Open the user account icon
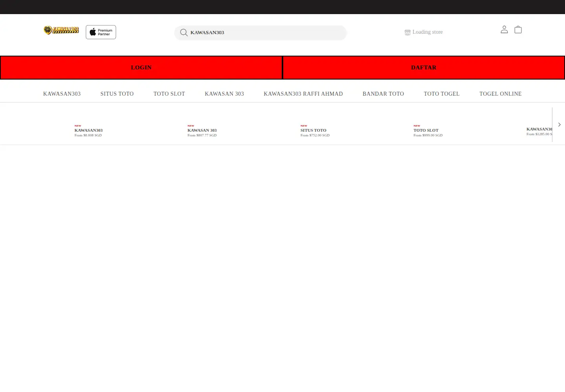 (504, 30)
